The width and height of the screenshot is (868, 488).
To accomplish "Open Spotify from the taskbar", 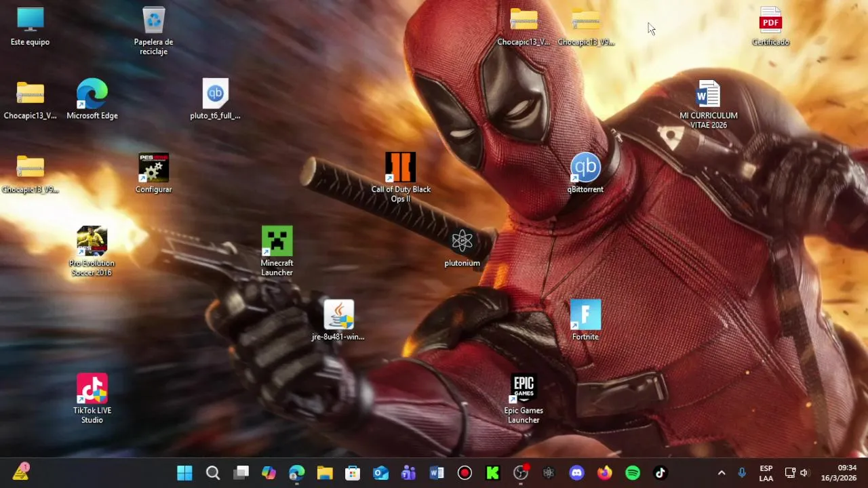I will 633,473.
